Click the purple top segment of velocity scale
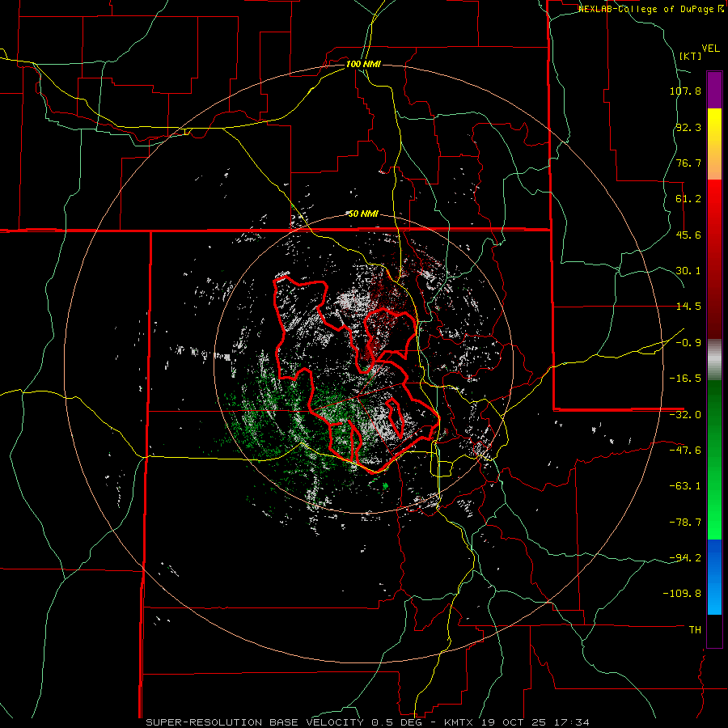Screen dimensions: 728x728 pos(714,90)
